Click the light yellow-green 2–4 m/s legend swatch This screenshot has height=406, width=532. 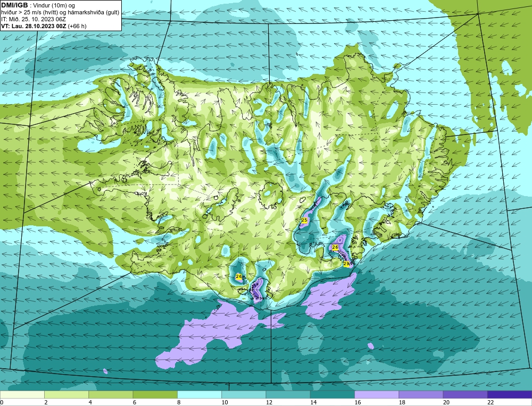click(x=66, y=394)
